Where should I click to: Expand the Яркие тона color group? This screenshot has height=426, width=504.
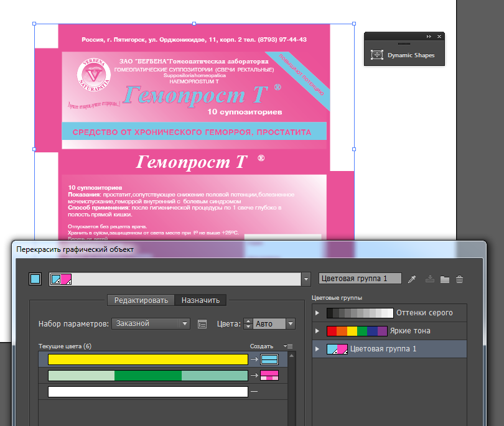tap(317, 331)
